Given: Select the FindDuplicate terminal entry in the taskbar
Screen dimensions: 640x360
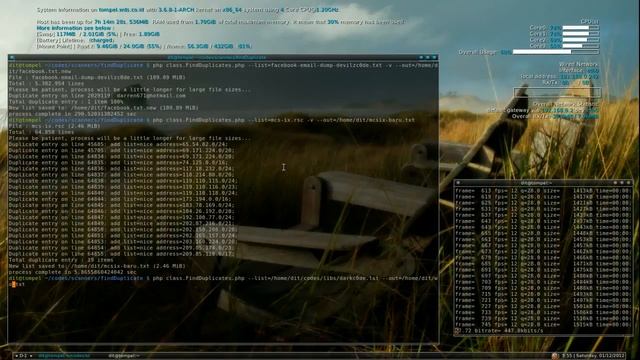Looking at the screenshot, I should point(64,356).
